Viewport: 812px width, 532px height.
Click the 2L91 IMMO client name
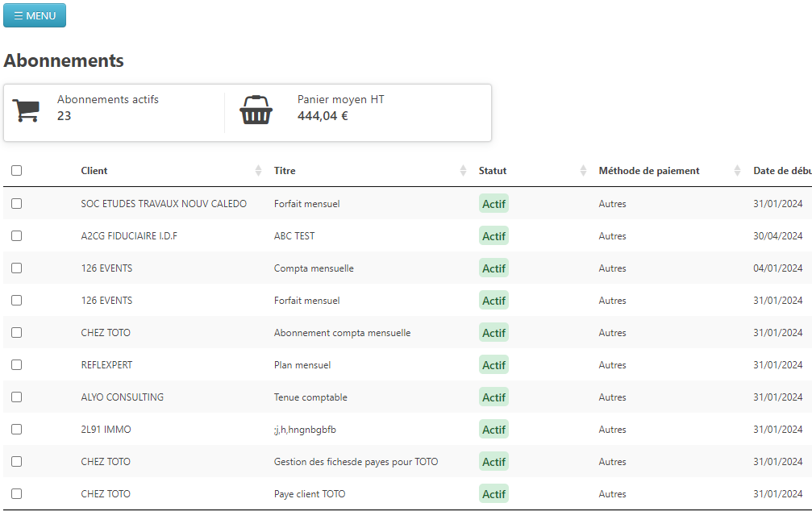point(106,430)
